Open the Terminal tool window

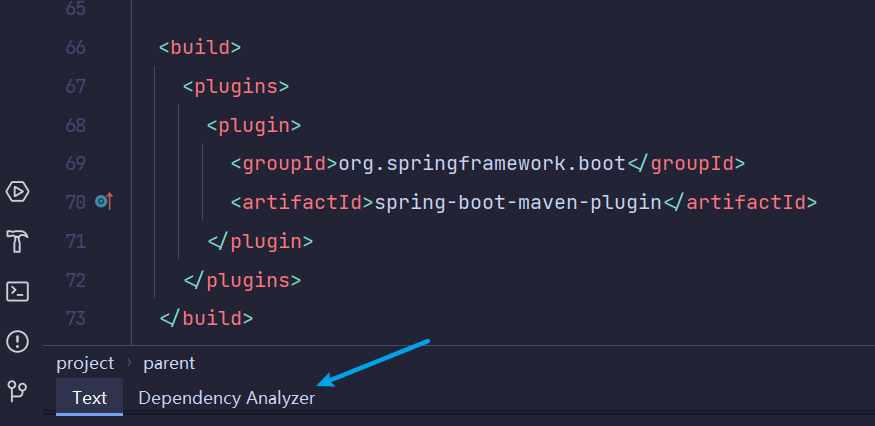(17, 291)
